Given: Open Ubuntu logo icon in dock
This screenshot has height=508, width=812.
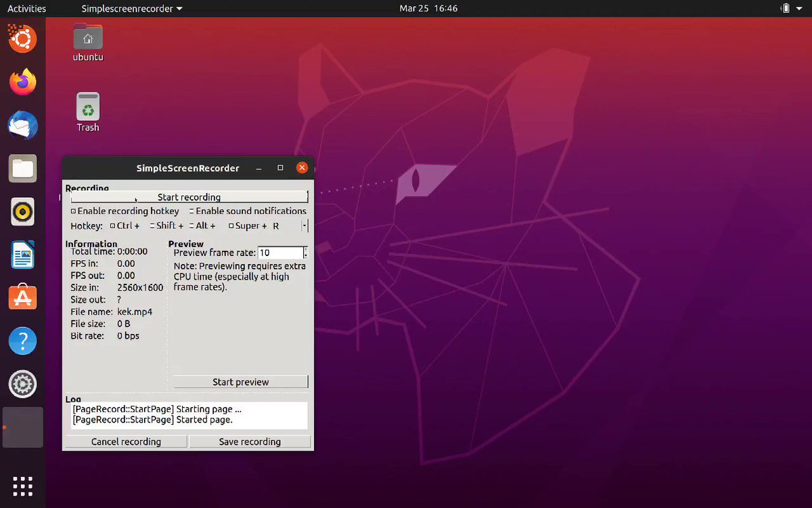Looking at the screenshot, I should 22,38.
